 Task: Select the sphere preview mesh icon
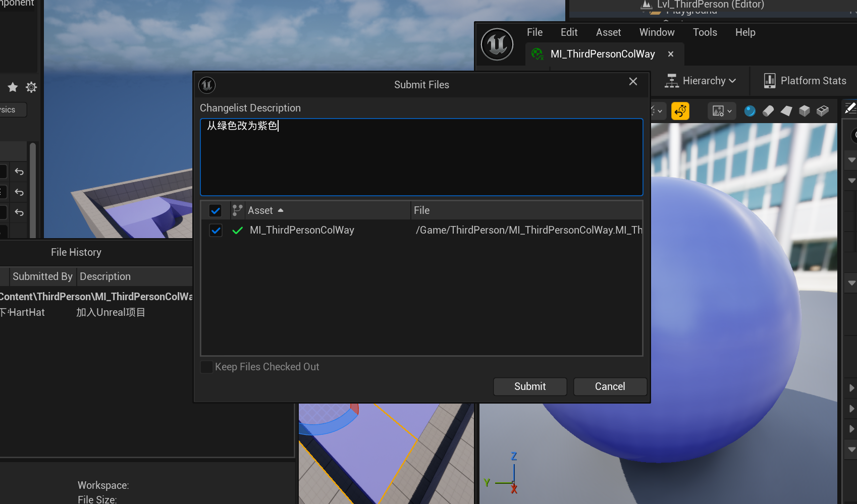(x=749, y=111)
